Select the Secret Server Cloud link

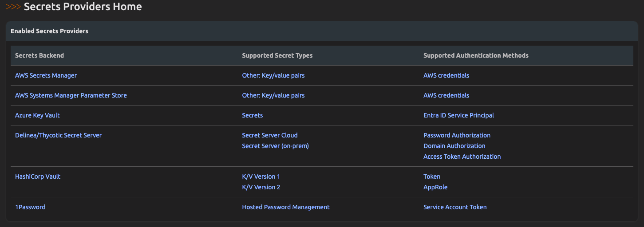tap(270, 135)
